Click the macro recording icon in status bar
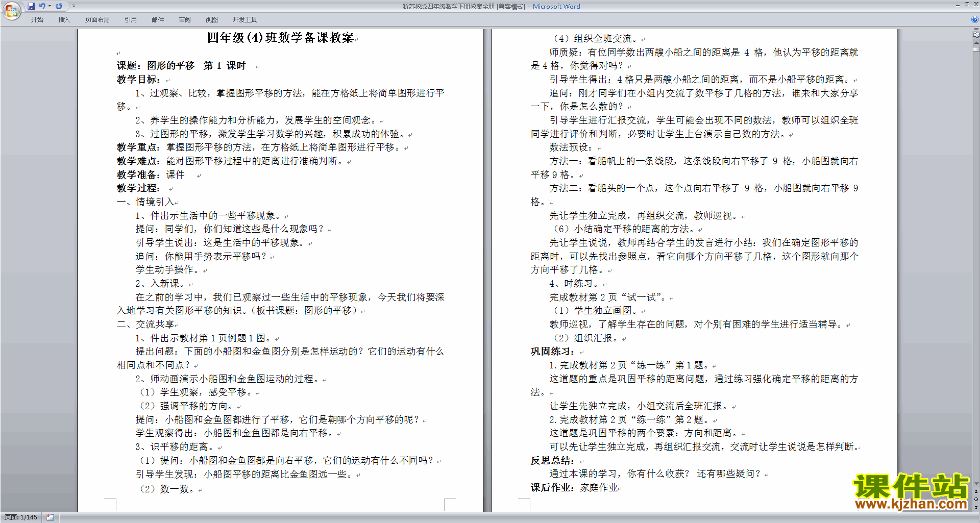The image size is (980, 523). pyautogui.click(x=50, y=517)
